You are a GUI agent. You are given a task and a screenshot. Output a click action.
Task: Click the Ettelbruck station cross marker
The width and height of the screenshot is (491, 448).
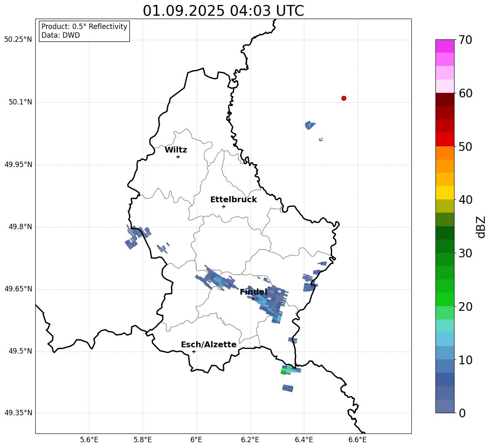(224, 206)
